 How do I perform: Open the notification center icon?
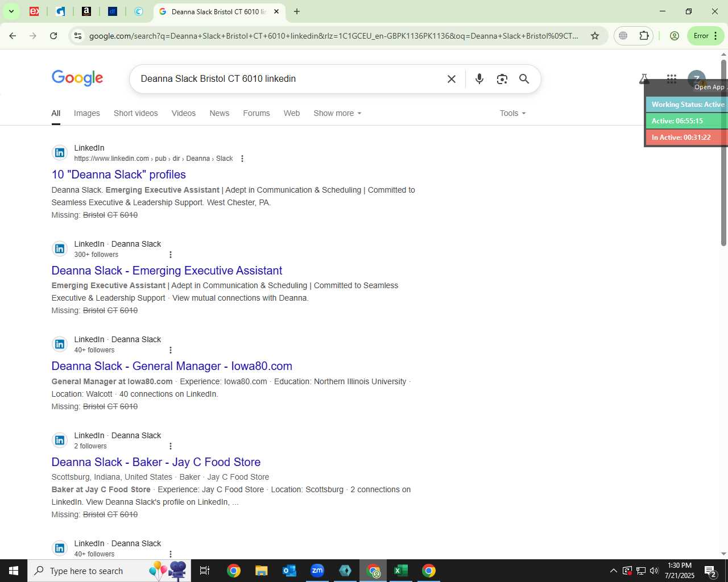pos(710,571)
